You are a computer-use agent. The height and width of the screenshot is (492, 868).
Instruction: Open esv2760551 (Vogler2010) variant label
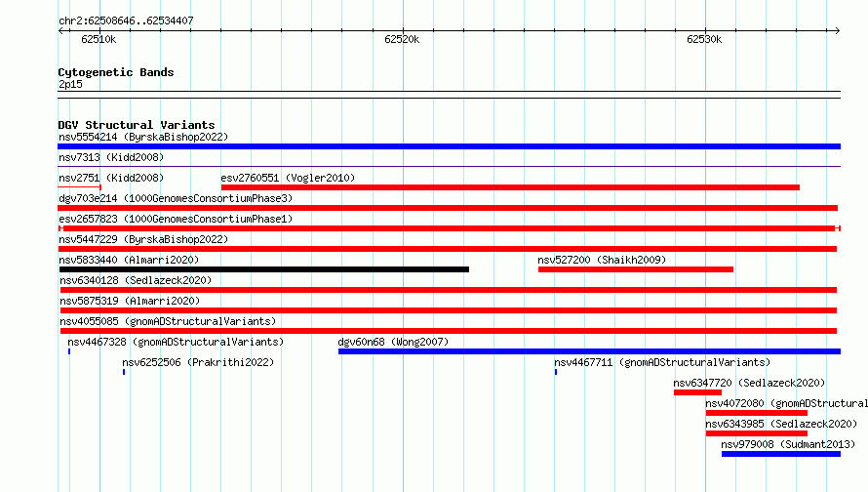[288, 178]
